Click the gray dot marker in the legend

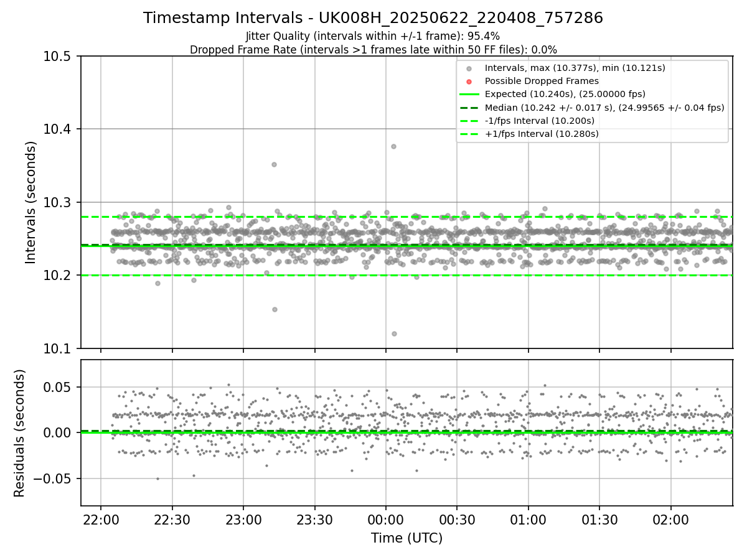coord(469,68)
